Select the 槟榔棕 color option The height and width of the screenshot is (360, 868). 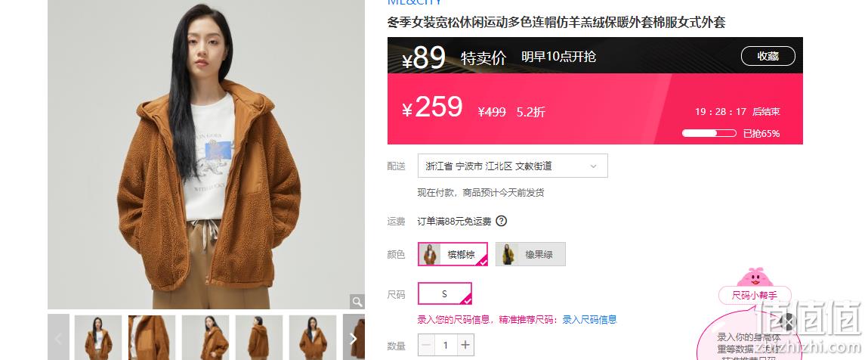pos(453,254)
